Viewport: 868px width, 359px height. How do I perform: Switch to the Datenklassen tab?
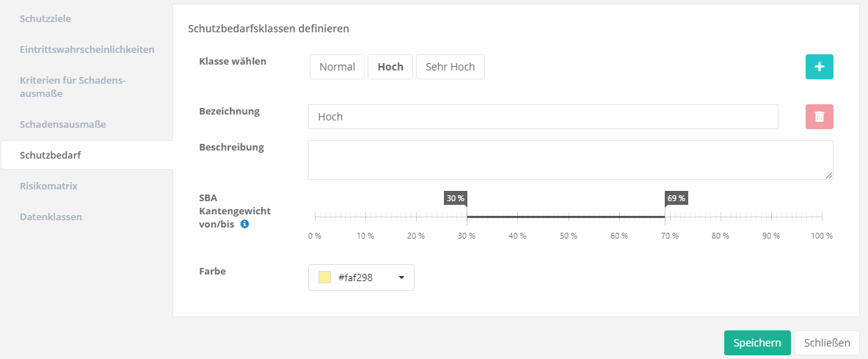(x=51, y=217)
